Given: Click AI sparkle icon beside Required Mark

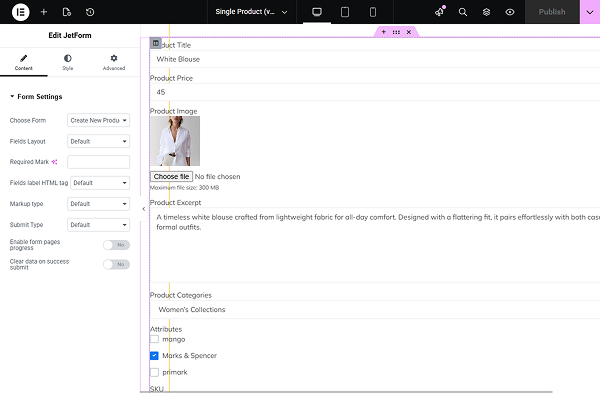Looking at the screenshot, I should (54, 162).
